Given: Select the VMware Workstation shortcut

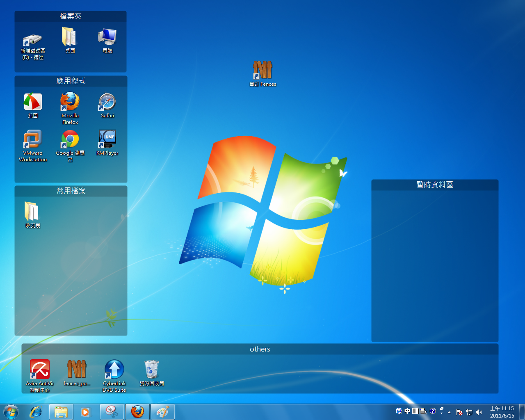Looking at the screenshot, I should coord(33,146).
